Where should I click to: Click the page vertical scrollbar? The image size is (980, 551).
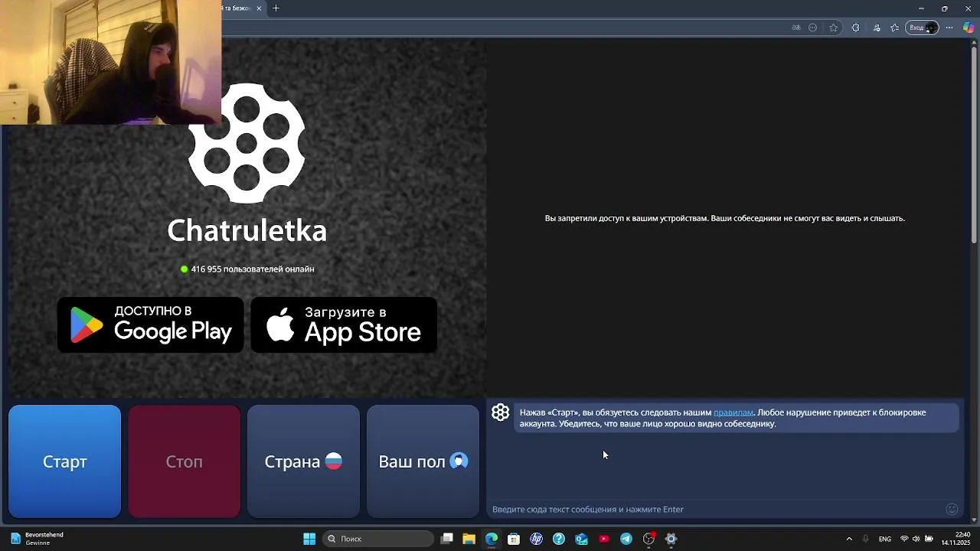pyautogui.click(x=974, y=145)
